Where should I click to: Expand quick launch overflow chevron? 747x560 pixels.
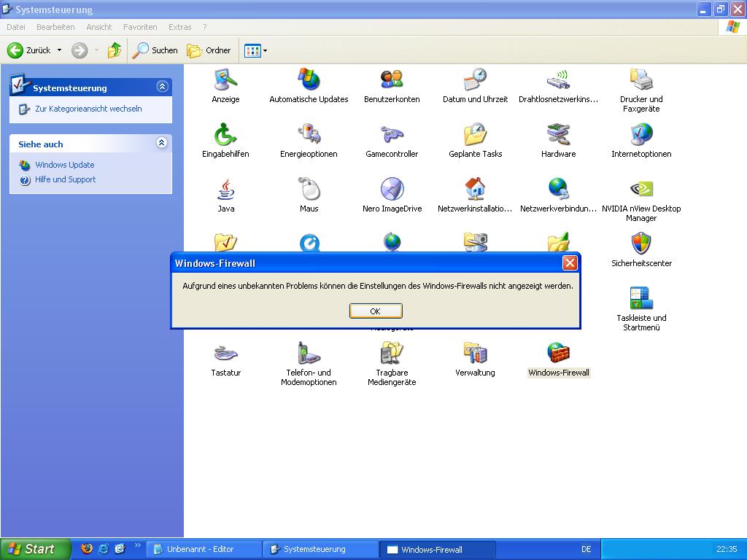(138, 545)
